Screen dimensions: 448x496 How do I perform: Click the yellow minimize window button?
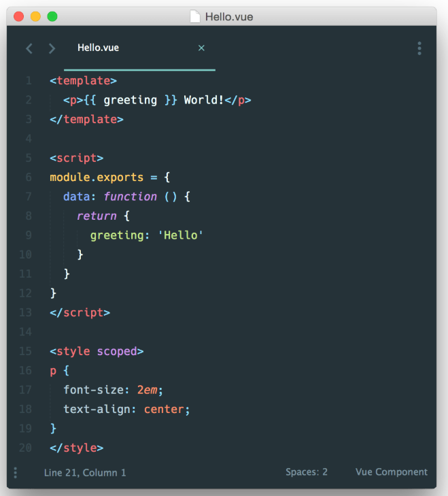[x=35, y=16]
